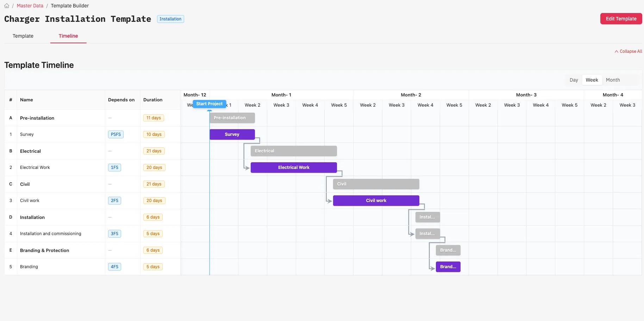Click the Installation tag badge
644x321 pixels.
click(x=170, y=19)
